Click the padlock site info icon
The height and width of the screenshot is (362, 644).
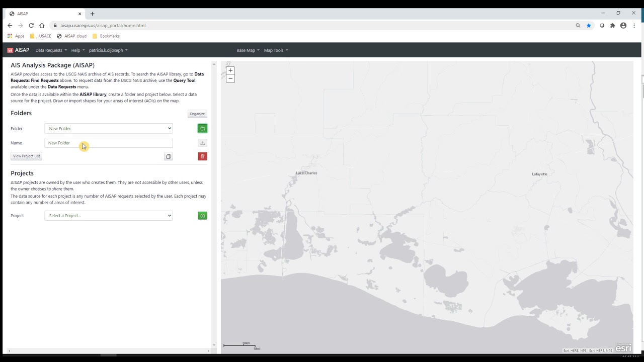coord(55,26)
